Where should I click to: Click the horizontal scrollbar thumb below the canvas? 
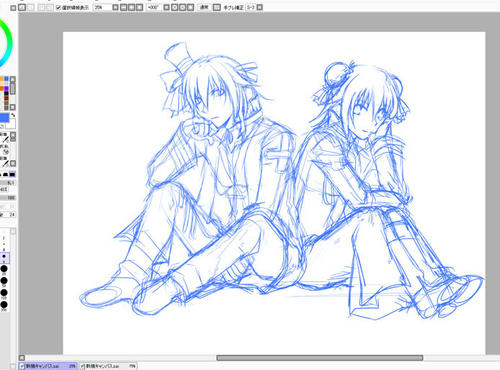[x=320, y=358]
